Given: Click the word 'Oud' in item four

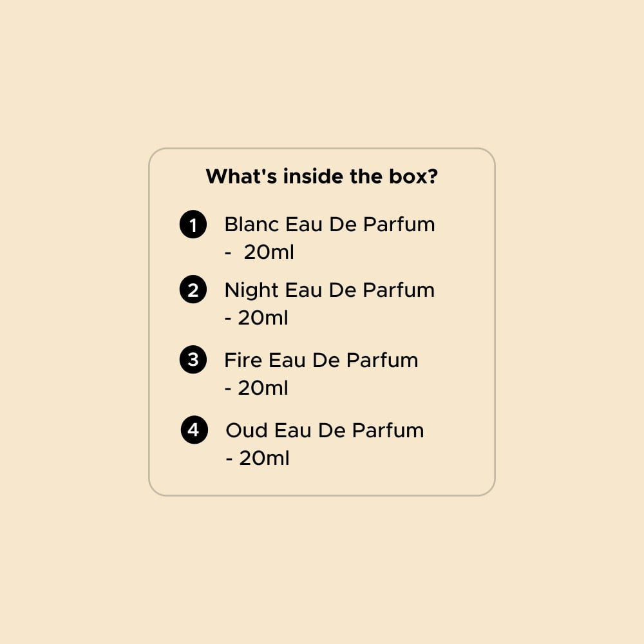Looking at the screenshot, I should coord(247,430).
